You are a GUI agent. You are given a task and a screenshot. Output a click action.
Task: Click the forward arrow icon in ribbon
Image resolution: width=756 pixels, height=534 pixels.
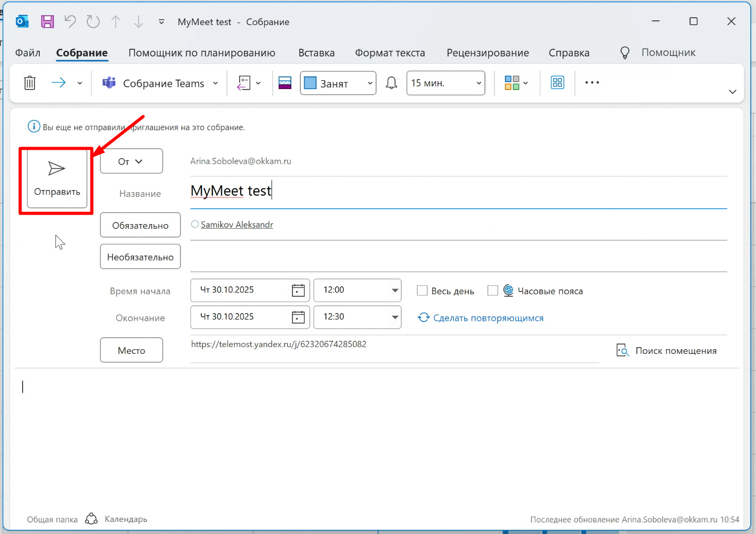58,83
